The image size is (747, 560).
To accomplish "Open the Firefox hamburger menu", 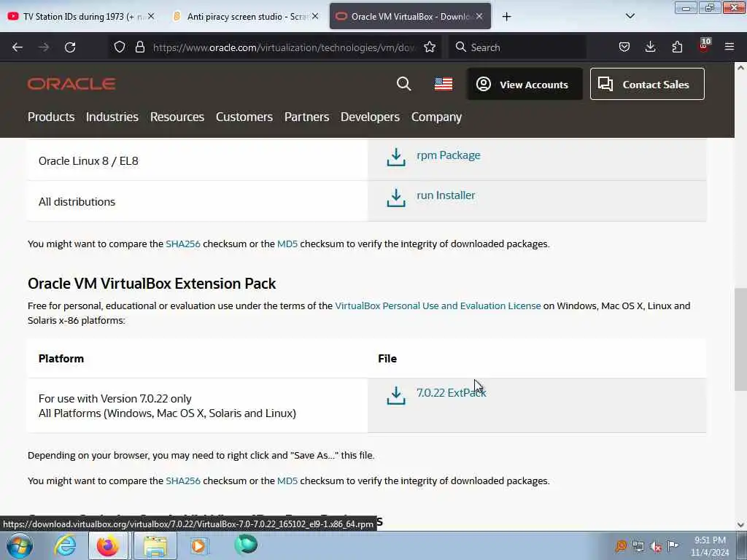I will coord(729,47).
